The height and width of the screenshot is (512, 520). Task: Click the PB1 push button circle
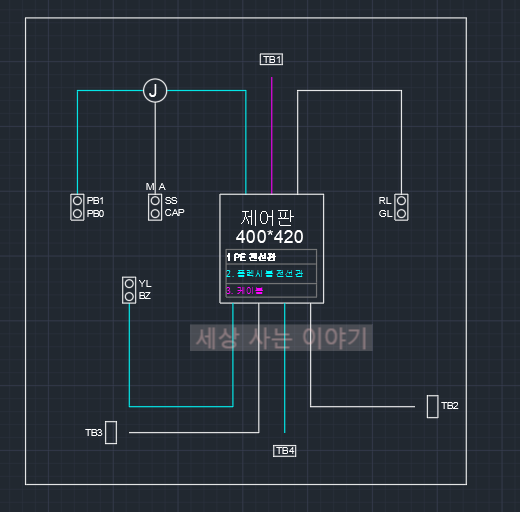(77, 201)
